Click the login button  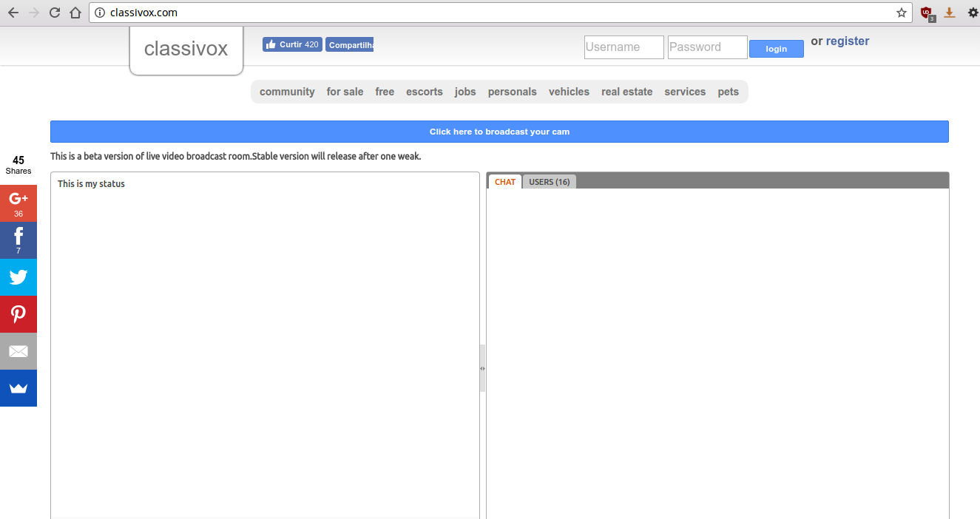[x=777, y=49]
